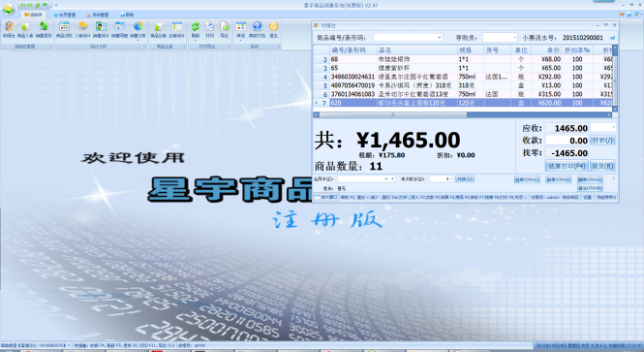Click the 退货(R) return button

click(602, 166)
